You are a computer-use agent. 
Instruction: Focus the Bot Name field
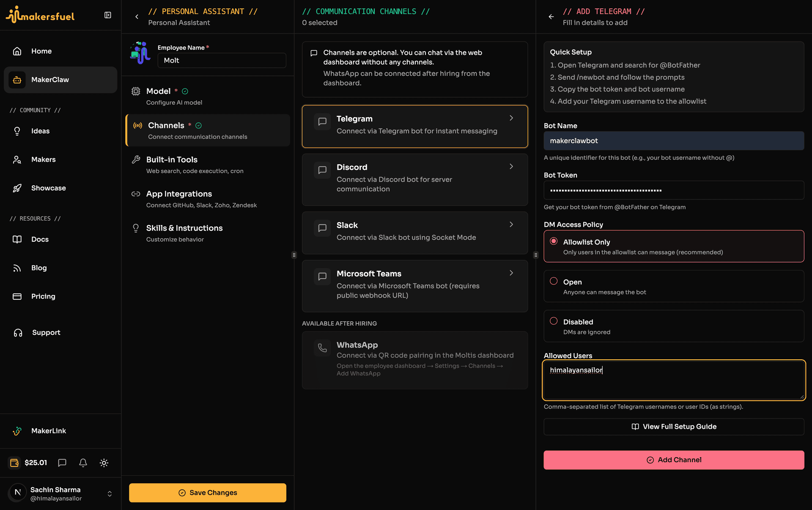point(674,141)
